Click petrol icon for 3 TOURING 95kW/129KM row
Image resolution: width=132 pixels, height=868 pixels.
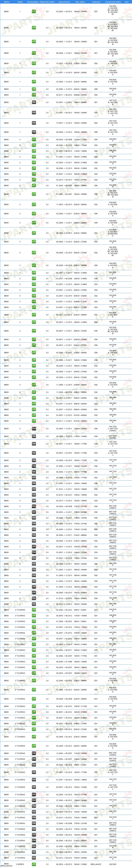click(34, 621)
